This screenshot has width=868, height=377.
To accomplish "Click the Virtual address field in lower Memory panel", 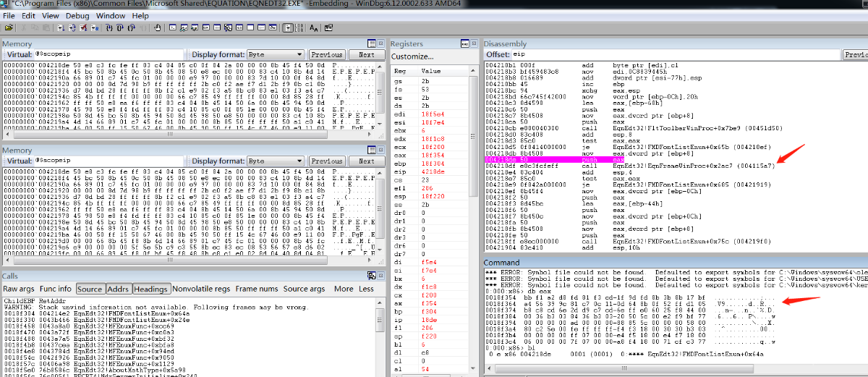I will click(110, 161).
